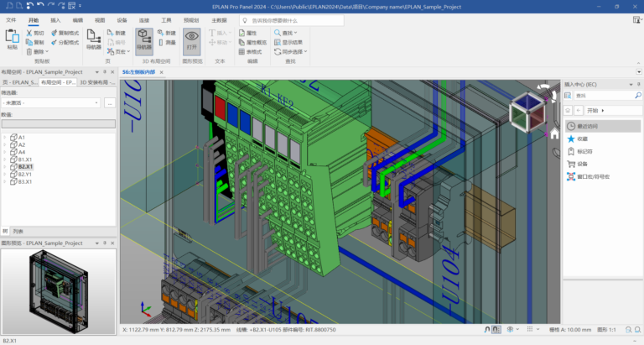644x345 pixels.
Task: Open the page Navigator (导航器) in 页 group
Action: tap(94, 40)
